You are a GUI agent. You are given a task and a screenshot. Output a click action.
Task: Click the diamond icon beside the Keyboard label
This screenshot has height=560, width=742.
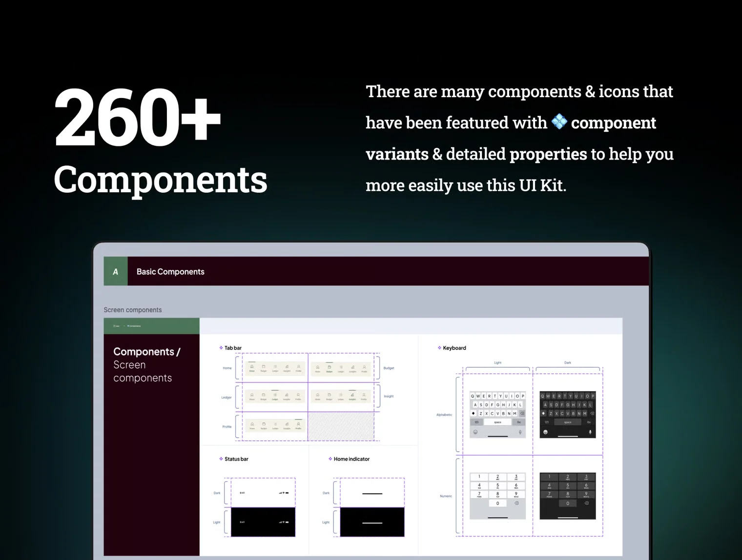(x=439, y=348)
